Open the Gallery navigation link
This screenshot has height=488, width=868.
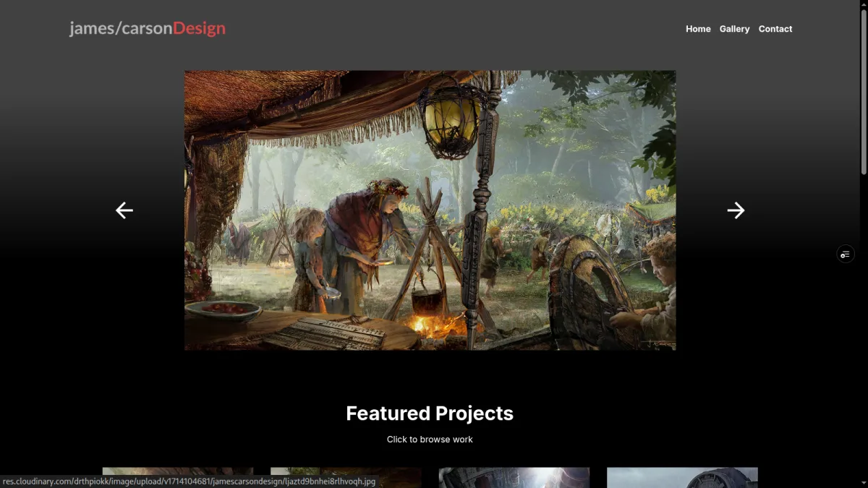pos(734,29)
